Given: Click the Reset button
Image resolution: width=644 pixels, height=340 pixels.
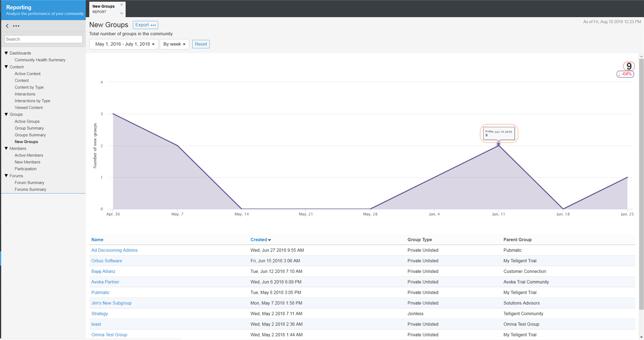Looking at the screenshot, I should pyautogui.click(x=201, y=44).
